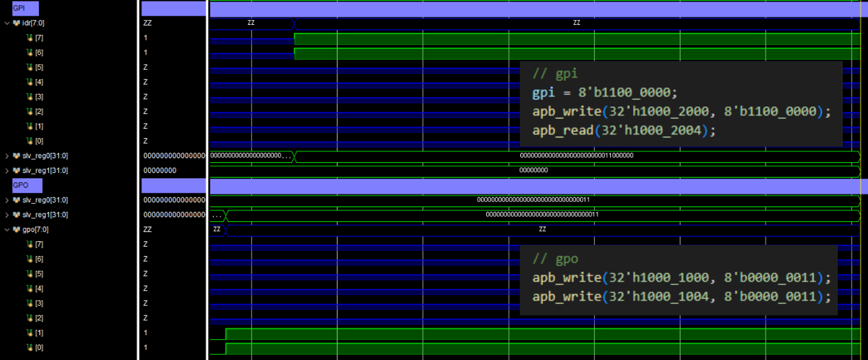The width and height of the screenshot is (868, 360).
Task: Click gpo bit [7] signal name
Action: point(39,244)
